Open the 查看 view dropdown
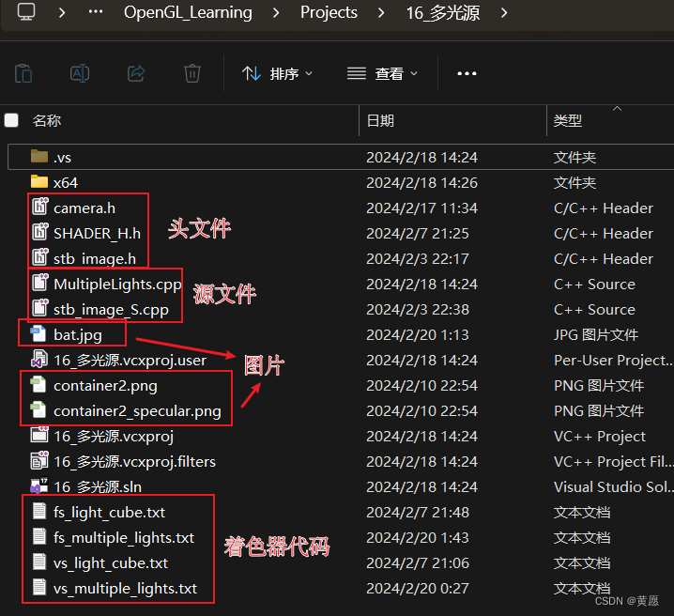The height and width of the screenshot is (616, 674). (382, 73)
